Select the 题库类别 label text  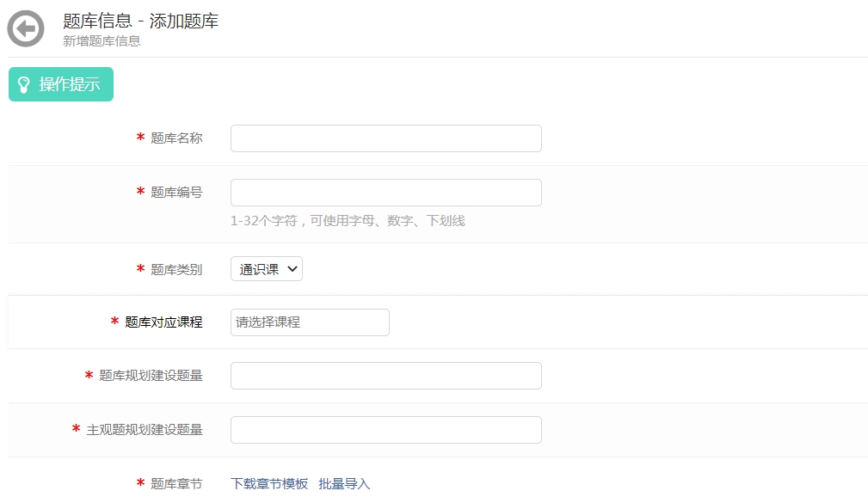point(176,270)
